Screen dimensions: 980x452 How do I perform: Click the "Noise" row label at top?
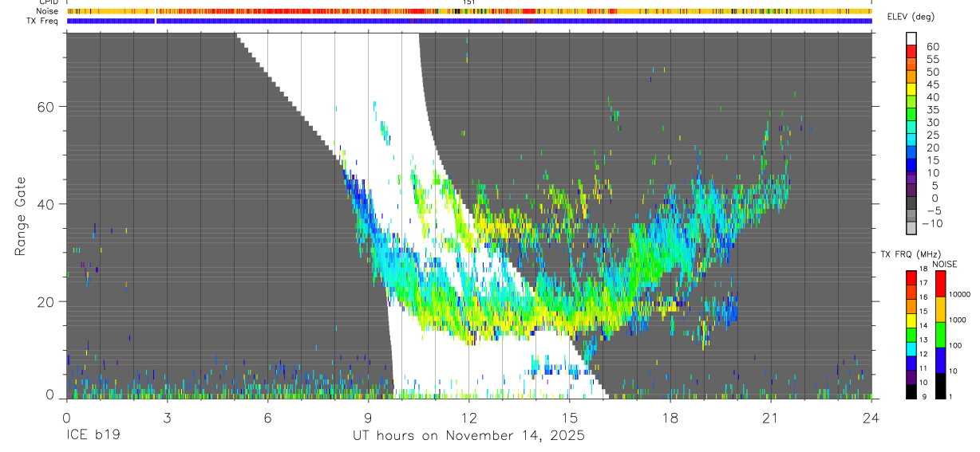pos(47,11)
